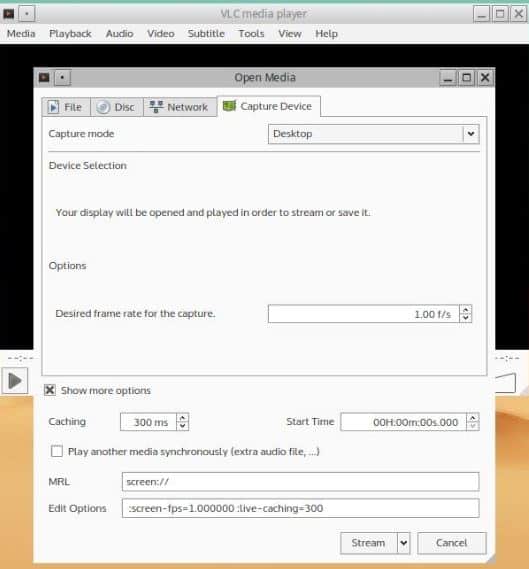Close the VLC media player window
This screenshot has height=569, width=529.
click(518, 15)
